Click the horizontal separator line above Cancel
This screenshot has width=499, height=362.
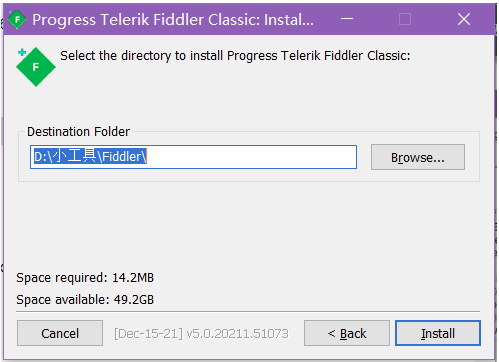coord(248,312)
